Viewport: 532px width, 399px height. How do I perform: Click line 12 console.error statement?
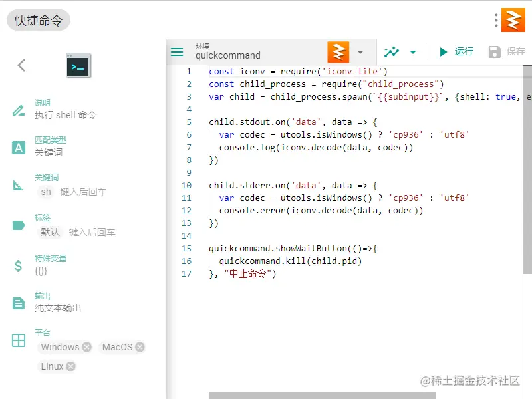(x=321, y=211)
